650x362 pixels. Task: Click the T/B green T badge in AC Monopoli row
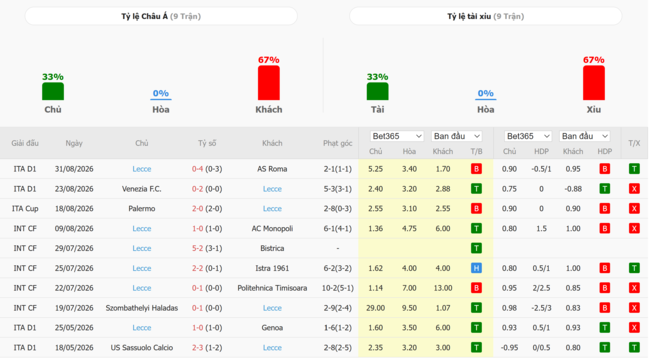tap(476, 228)
